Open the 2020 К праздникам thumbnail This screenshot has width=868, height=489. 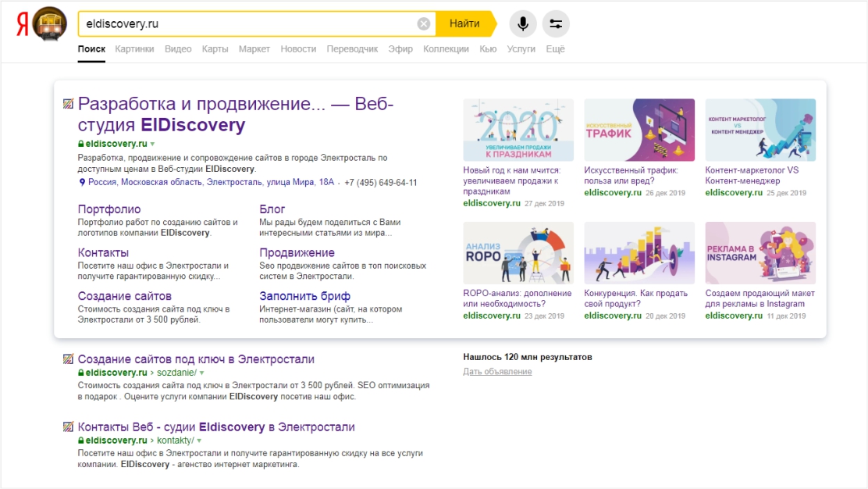pos(518,130)
